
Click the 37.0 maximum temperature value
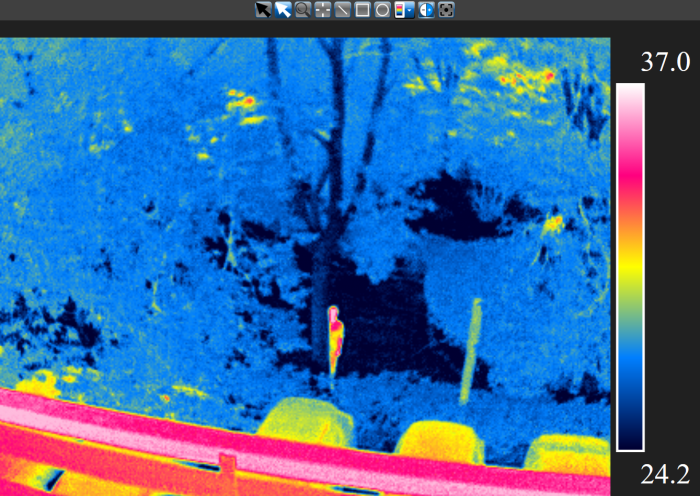pyautogui.click(x=665, y=64)
